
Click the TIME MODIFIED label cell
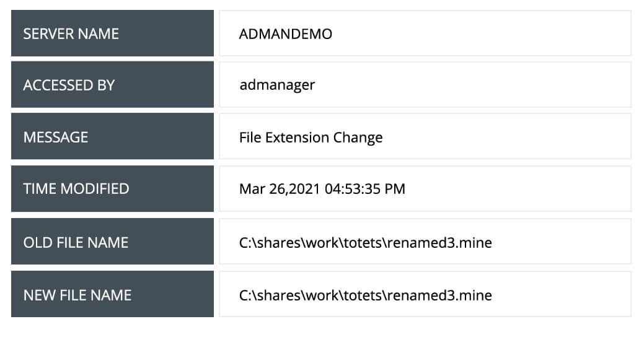point(112,189)
